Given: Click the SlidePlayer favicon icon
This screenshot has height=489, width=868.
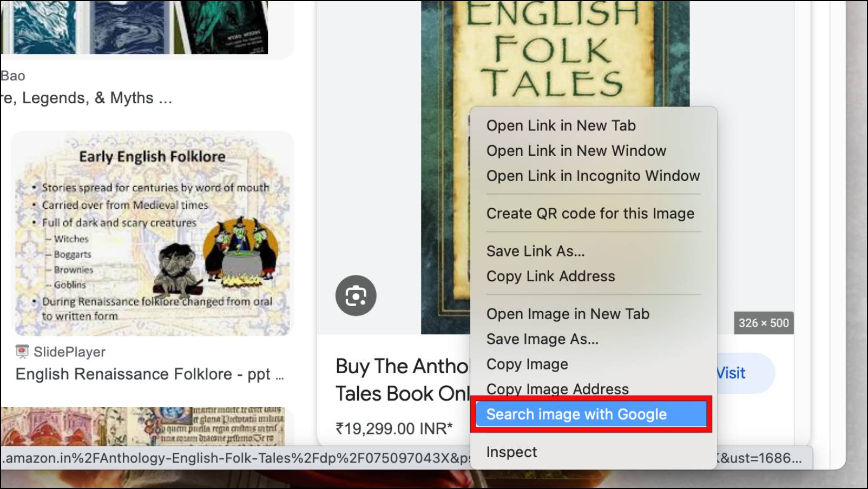Looking at the screenshot, I should pyautogui.click(x=22, y=352).
